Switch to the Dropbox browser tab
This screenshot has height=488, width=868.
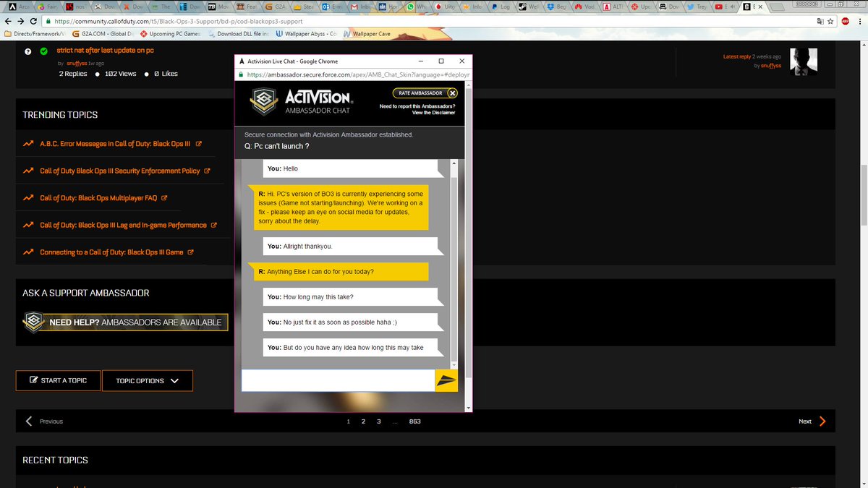coord(556,7)
